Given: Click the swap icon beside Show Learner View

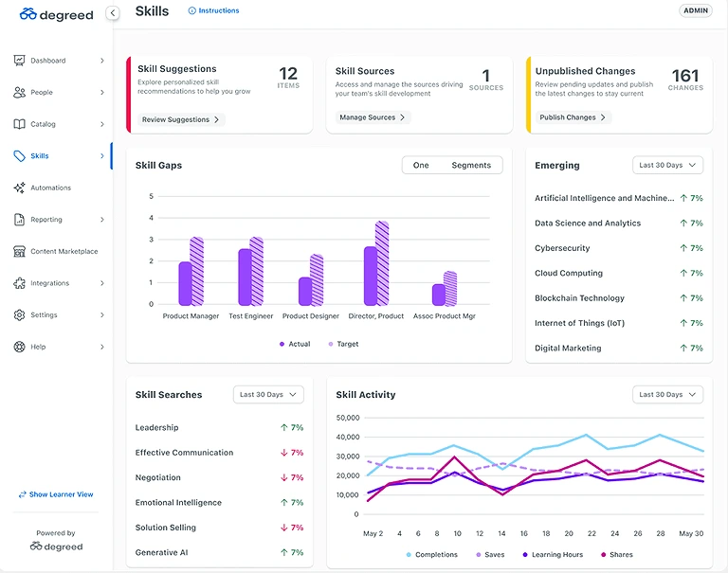Looking at the screenshot, I should pyautogui.click(x=22, y=494).
